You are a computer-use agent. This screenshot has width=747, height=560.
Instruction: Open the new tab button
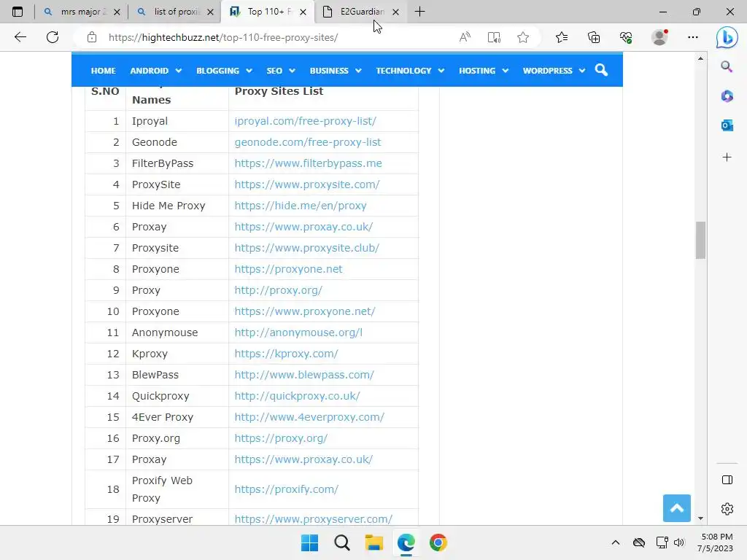coord(419,12)
